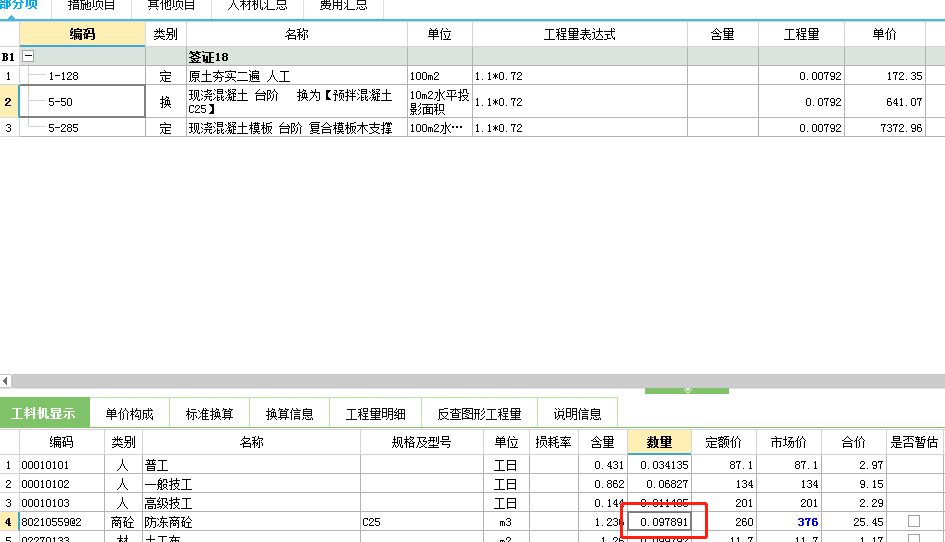Image resolution: width=945 pixels, height=542 pixels.
Task: Open the 单价构成 tab
Action: tap(129, 414)
